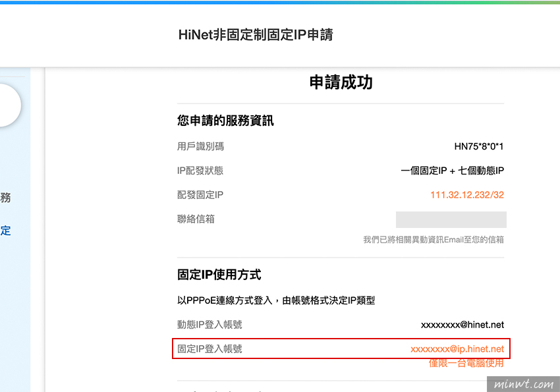Click the Email notification note text
This screenshot has height=392, width=560.
click(434, 240)
